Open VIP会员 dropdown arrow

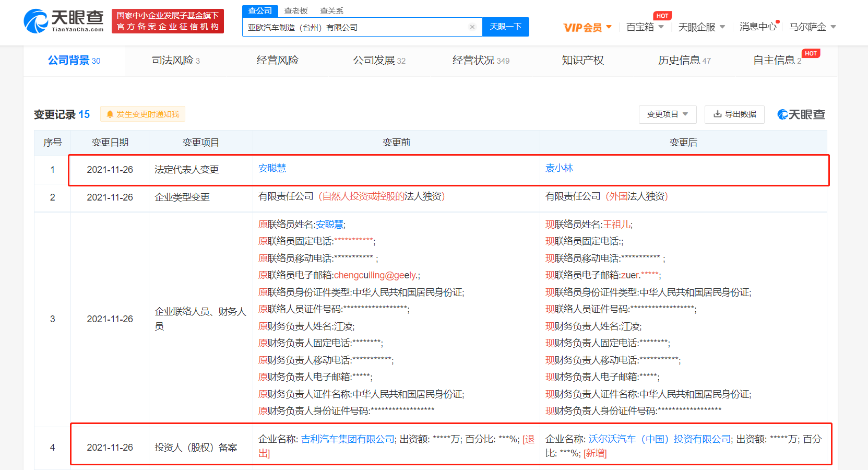[609, 27]
